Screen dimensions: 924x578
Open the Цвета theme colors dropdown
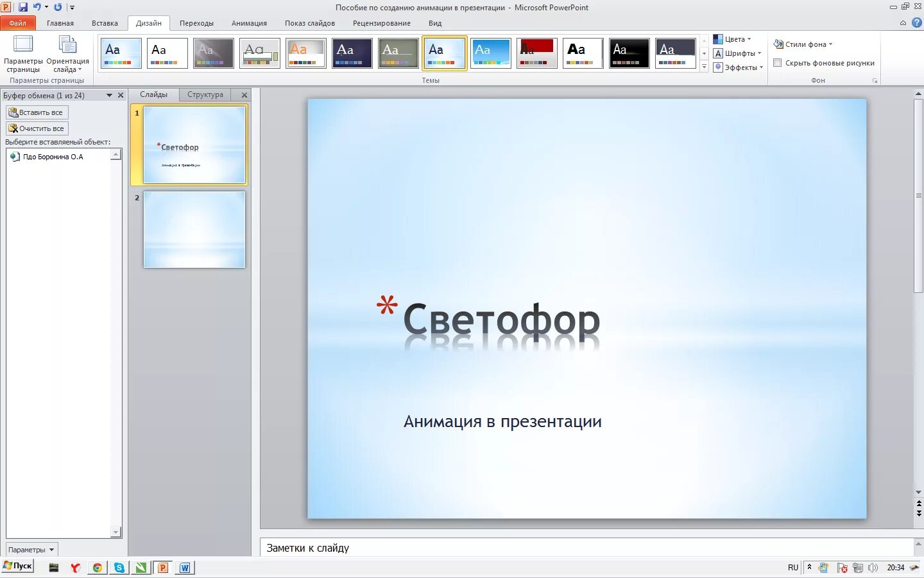[732, 39]
